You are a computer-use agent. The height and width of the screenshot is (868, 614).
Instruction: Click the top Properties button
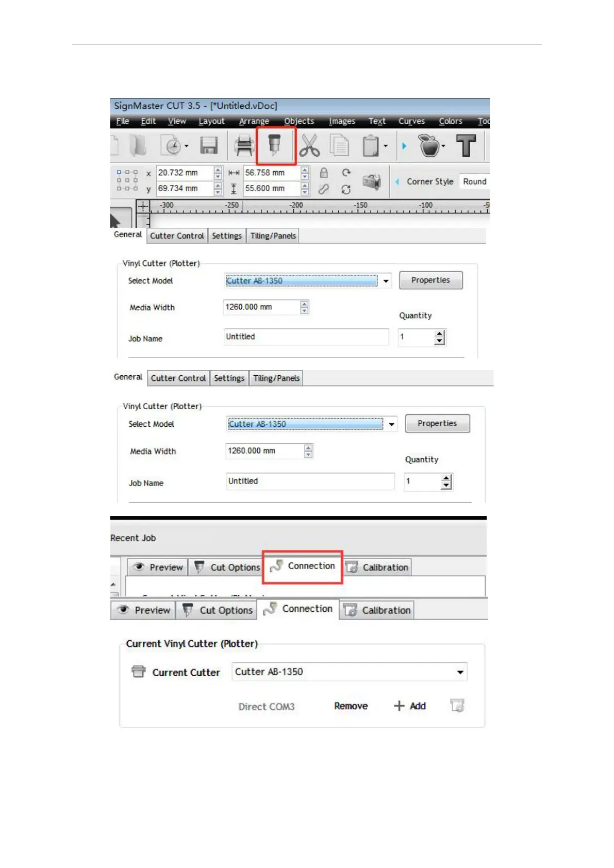(430, 280)
